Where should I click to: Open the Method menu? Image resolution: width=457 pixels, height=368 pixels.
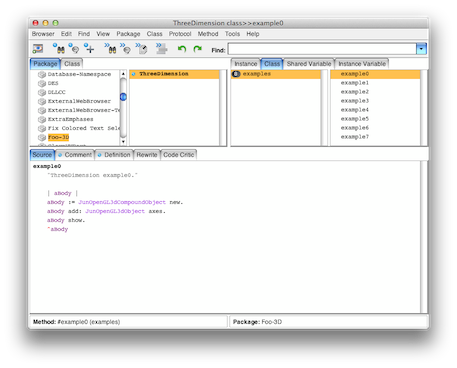(x=208, y=34)
